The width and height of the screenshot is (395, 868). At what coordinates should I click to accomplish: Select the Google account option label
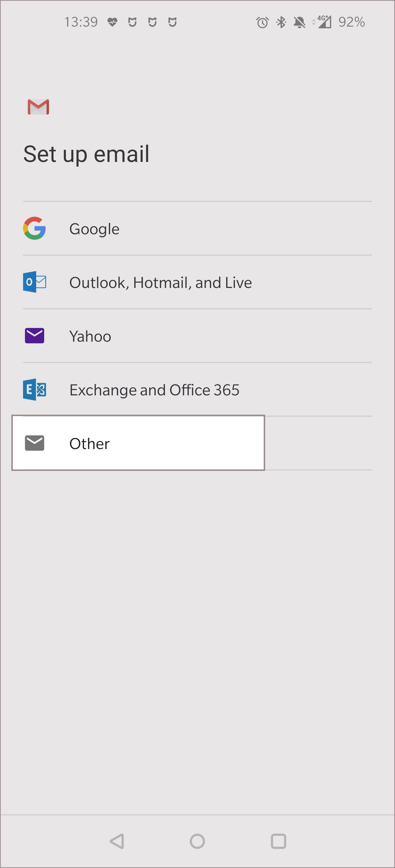click(94, 229)
